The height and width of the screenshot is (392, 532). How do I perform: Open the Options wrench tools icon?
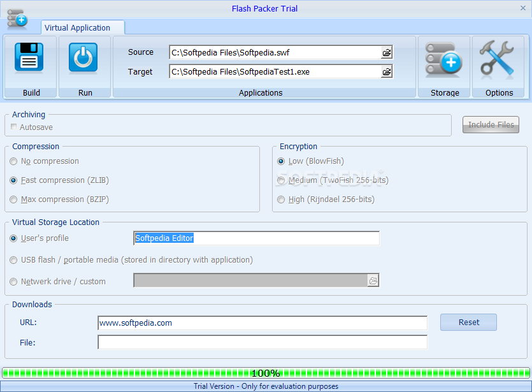[x=497, y=58]
